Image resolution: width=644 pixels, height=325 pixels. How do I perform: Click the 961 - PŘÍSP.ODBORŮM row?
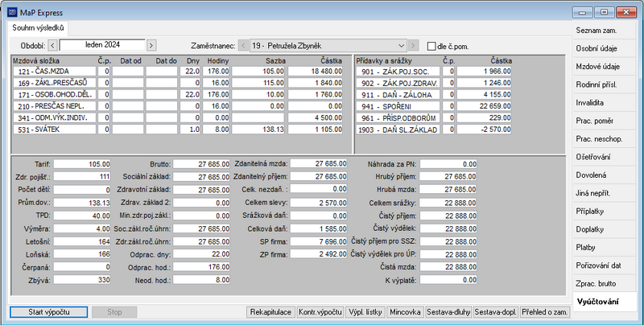[x=434, y=117]
